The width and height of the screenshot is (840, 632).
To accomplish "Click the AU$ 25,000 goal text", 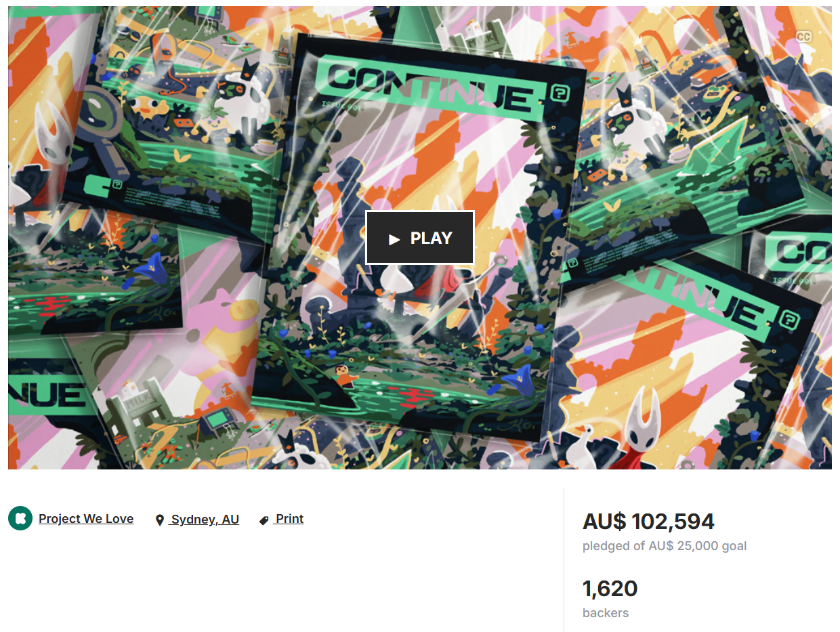I will tap(698, 546).
